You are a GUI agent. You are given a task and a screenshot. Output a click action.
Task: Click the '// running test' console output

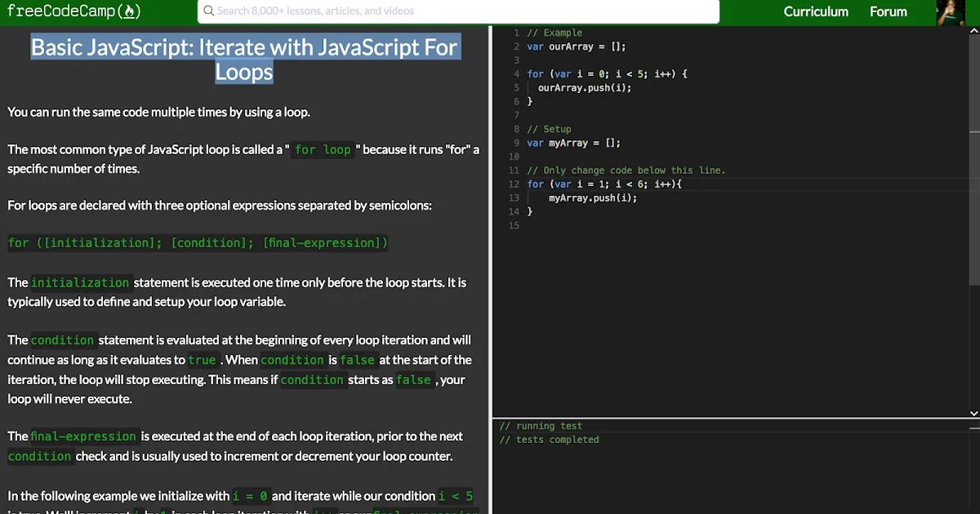coord(541,426)
